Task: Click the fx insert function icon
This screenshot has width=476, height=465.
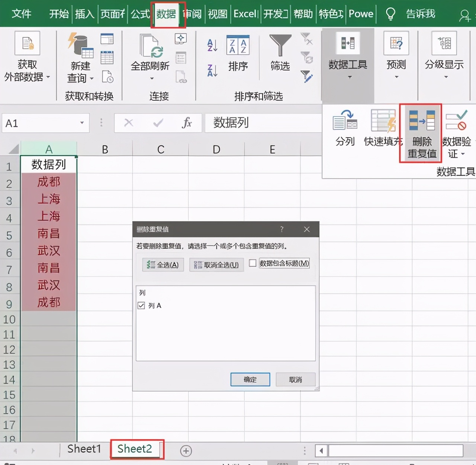Action: [x=187, y=123]
